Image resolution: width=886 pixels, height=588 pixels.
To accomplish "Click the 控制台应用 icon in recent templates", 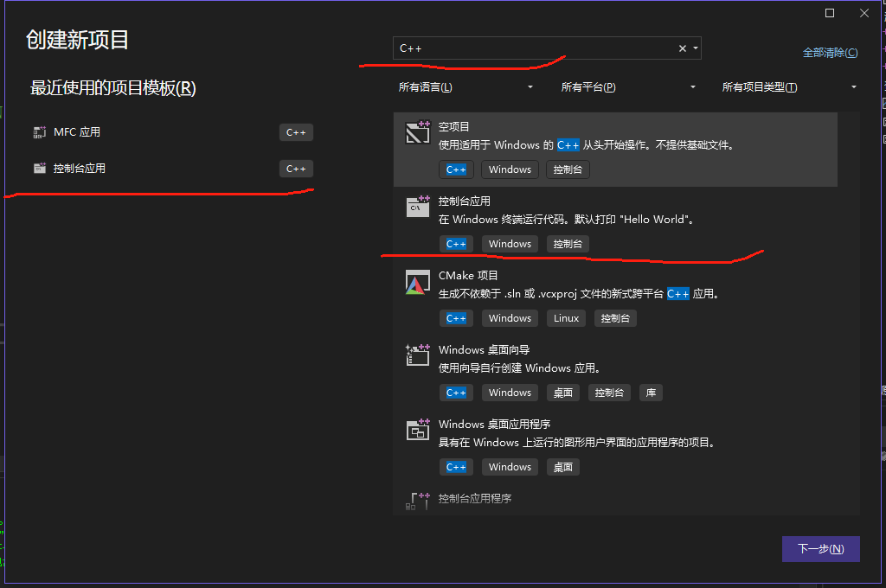I will (40, 169).
